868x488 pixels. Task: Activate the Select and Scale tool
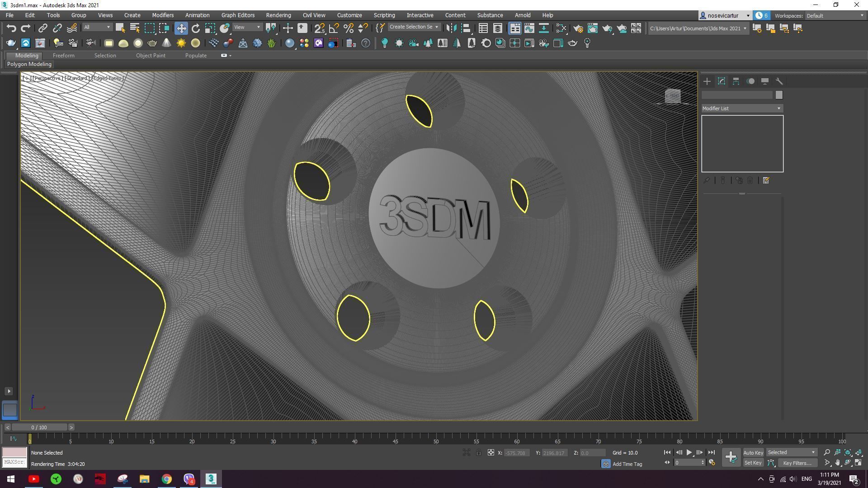(x=210, y=28)
